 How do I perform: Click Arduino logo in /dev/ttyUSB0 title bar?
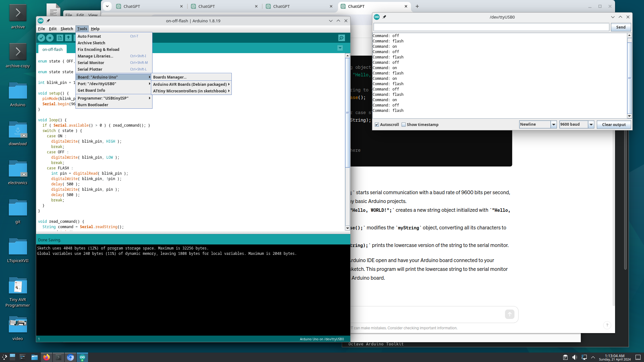377,17
